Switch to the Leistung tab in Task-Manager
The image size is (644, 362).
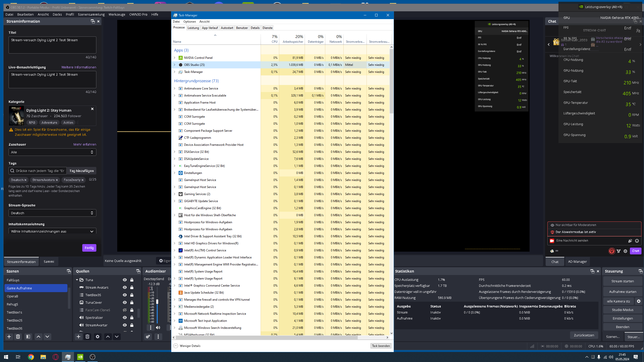point(193,28)
